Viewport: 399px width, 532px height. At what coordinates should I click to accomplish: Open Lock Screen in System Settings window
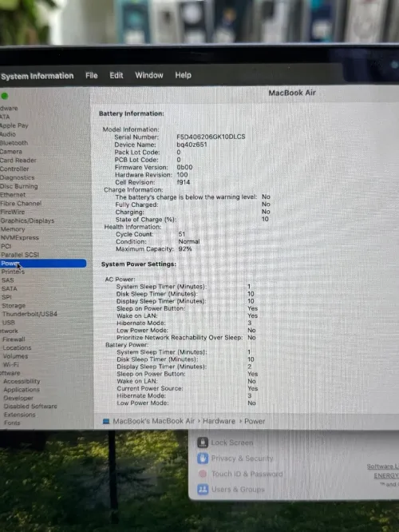(225, 443)
